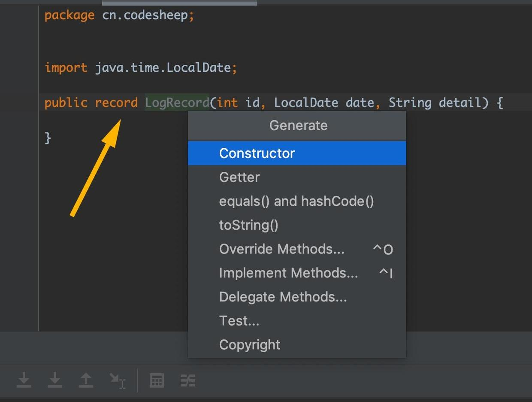The image size is (532, 402).
Task: Select Constructor from the Generate menu
Action: (x=257, y=153)
